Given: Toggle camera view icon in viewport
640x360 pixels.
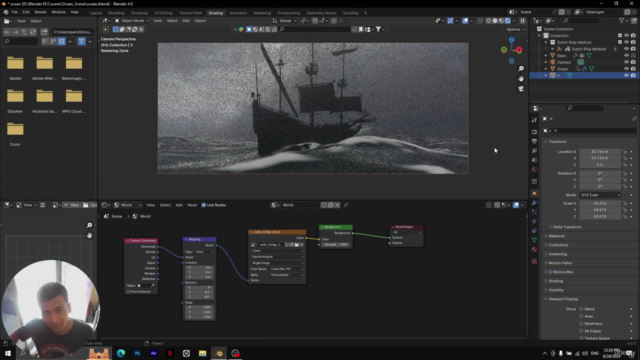Looking at the screenshot, I should pos(521,89).
